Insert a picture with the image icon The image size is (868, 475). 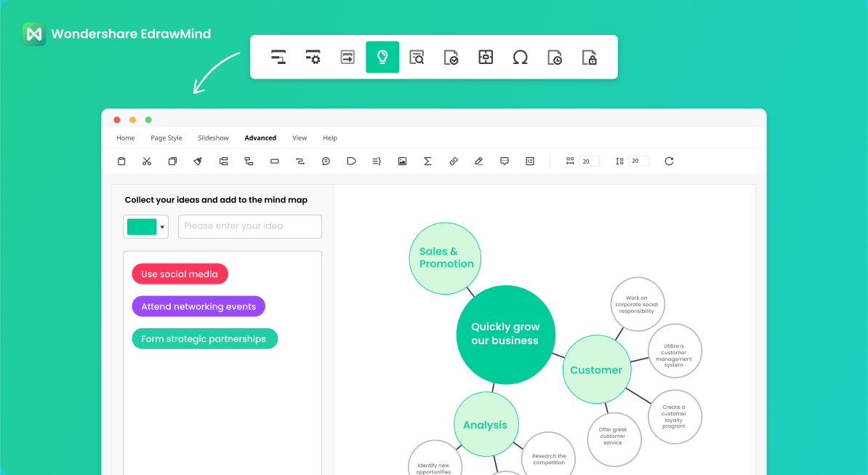[x=403, y=161]
